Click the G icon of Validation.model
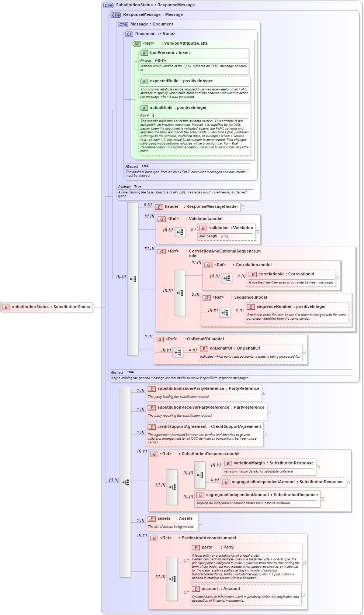Image resolution: width=364 pixels, height=615 pixels. click(x=162, y=219)
